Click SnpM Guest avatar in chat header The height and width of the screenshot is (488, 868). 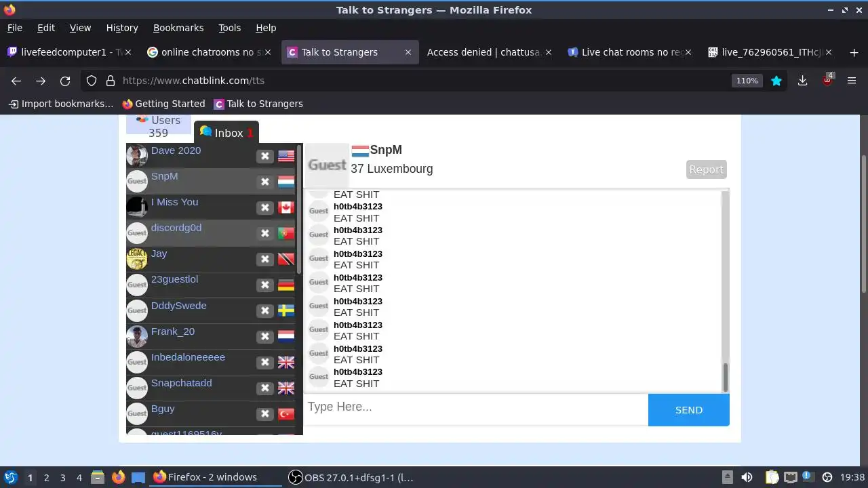pos(327,165)
